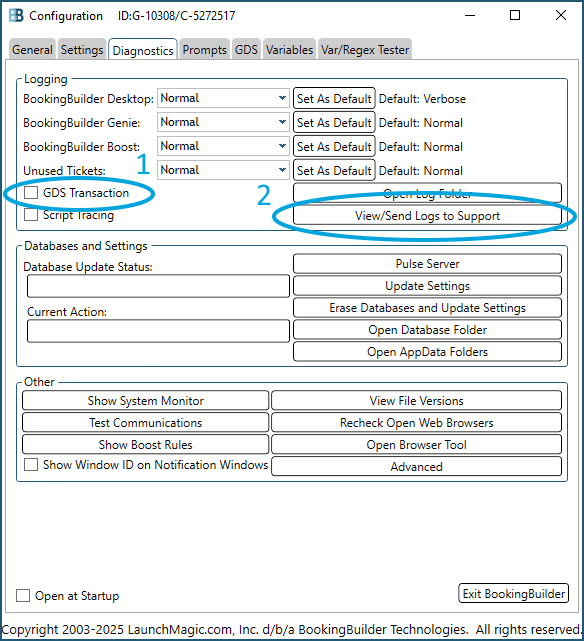Expand the BookingBuilder Desktop logging dropdown
This screenshot has height=641, width=584.
click(x=223, y=98)
